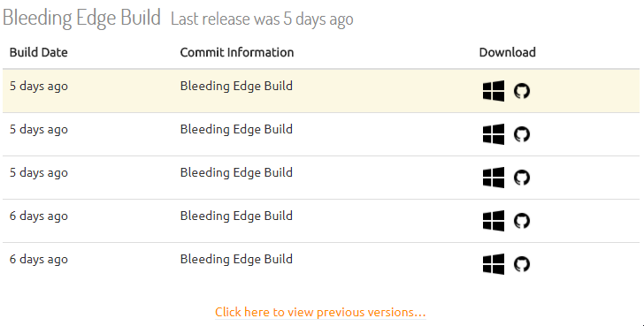Click Last release was 5 days ago text
The width and height of the screenshot is (644, 326).
point(262,19)
